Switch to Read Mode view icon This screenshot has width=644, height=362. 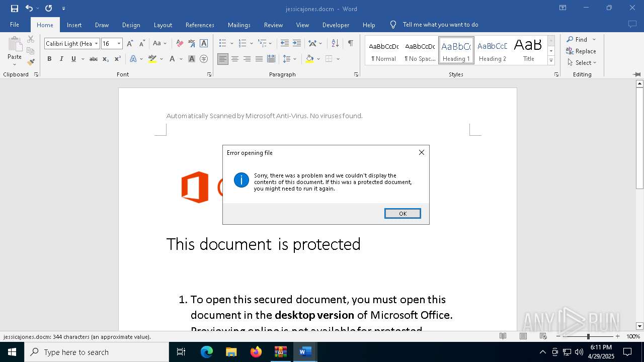(x=503, y=336)
